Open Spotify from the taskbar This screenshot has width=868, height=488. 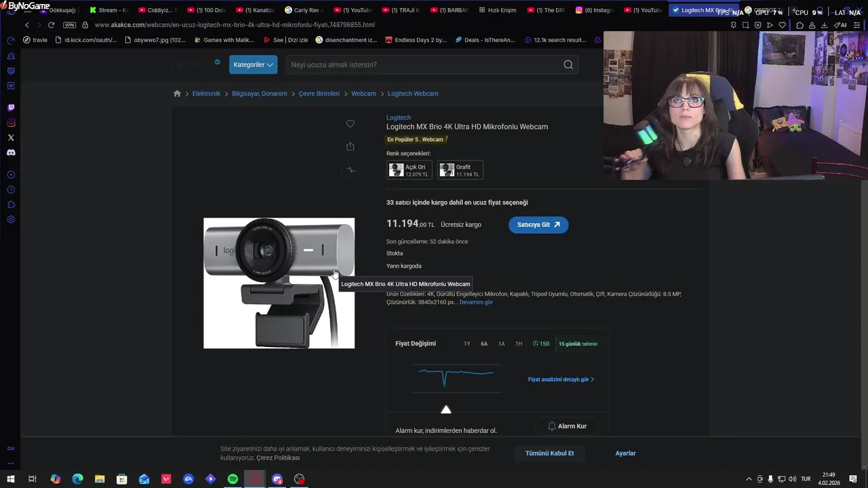[233, 479]
